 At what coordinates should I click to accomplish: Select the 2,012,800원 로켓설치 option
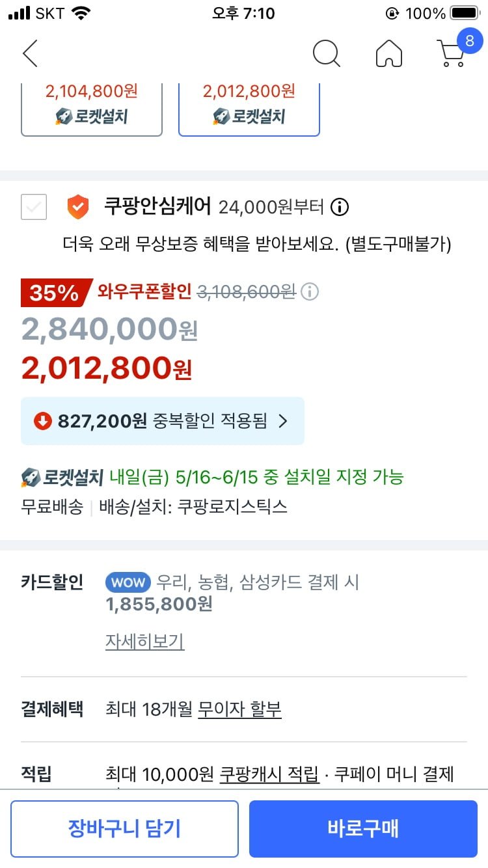pyautogui.click(x=249, y=109)
